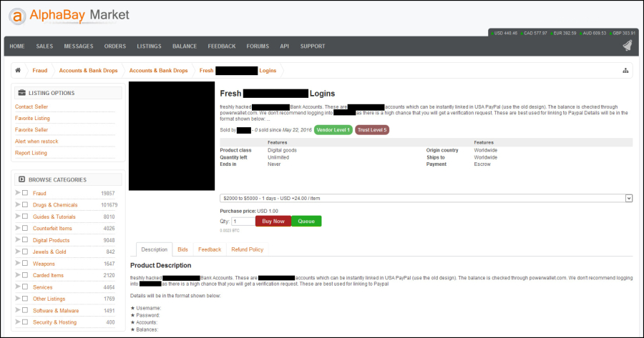644x338 pixels.
Task: Open the Security & Hosting category link
Action: point(54,322)
